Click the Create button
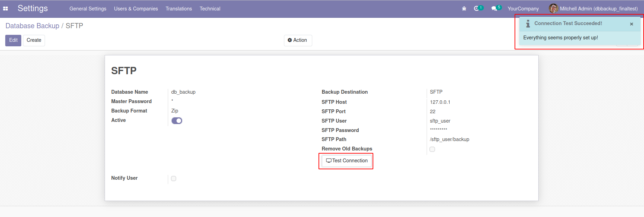 coord(34,40)
